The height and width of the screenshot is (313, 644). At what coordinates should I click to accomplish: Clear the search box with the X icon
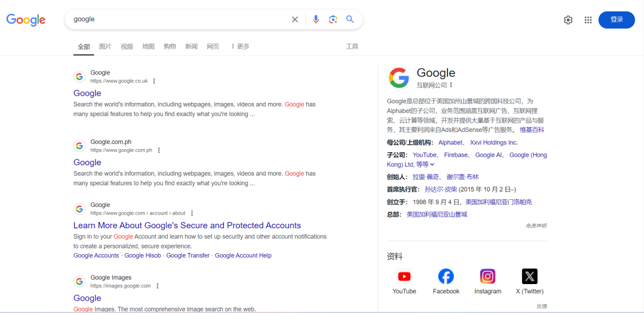pyautogui.click(x=295, y=19)
